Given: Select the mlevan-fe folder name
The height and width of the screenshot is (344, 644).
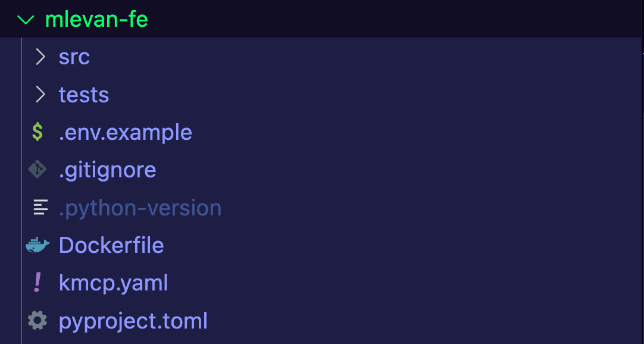Looking at the screenshot, I should tap(96, 20).
